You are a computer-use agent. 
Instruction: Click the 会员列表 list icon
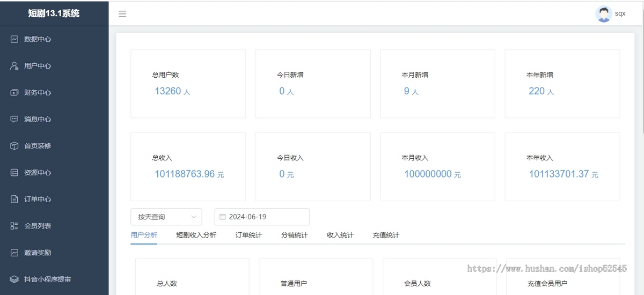14,226
